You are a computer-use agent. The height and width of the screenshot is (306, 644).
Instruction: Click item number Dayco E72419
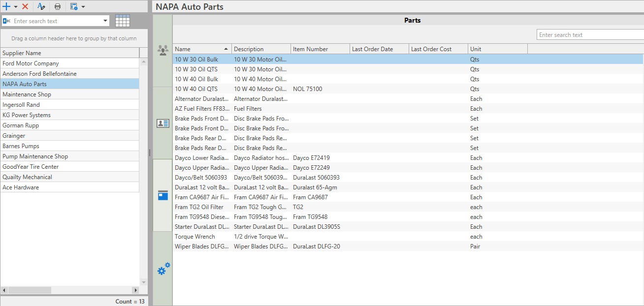point(311,158)
